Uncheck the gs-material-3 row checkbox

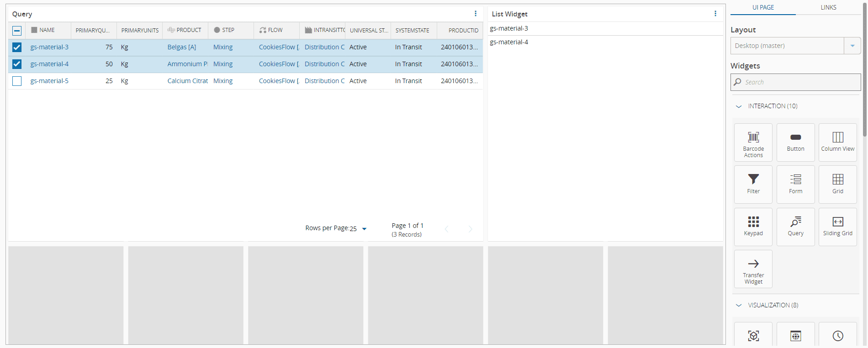point(17,47)
